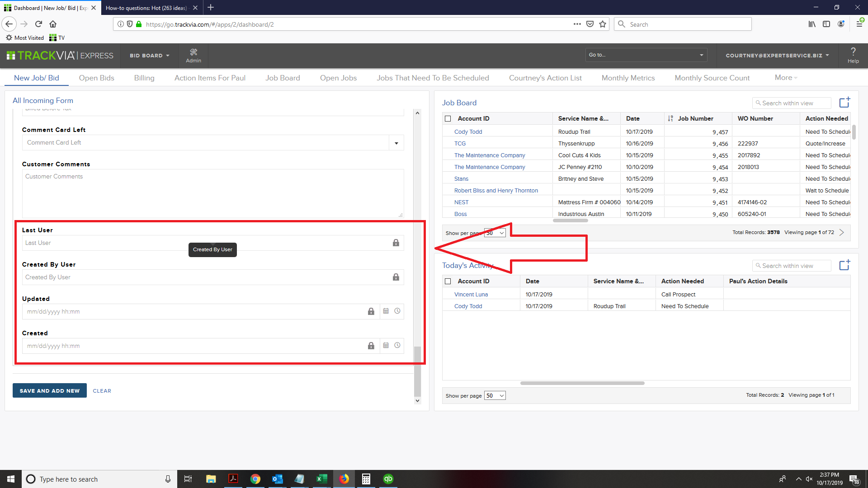
Task: Expand the Comment Card Left dropdown
Action: tap(396, 143)
